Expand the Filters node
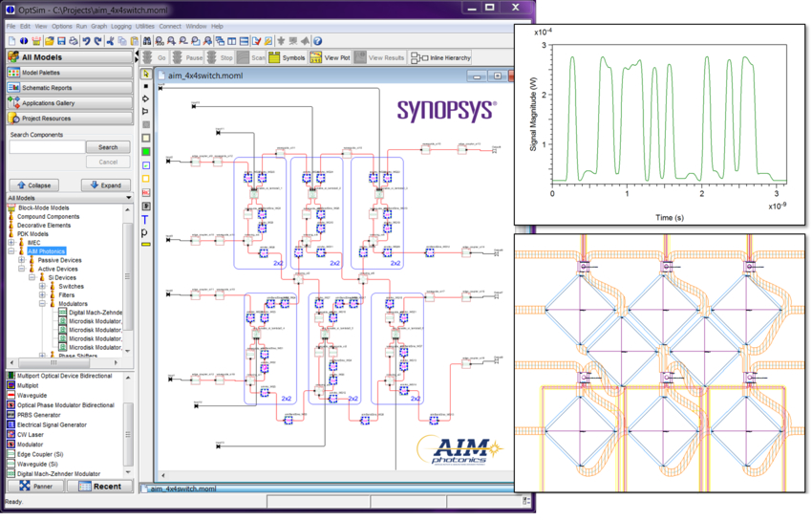The height and width of the screenshot is (521, 812). [x=42, y=295]
